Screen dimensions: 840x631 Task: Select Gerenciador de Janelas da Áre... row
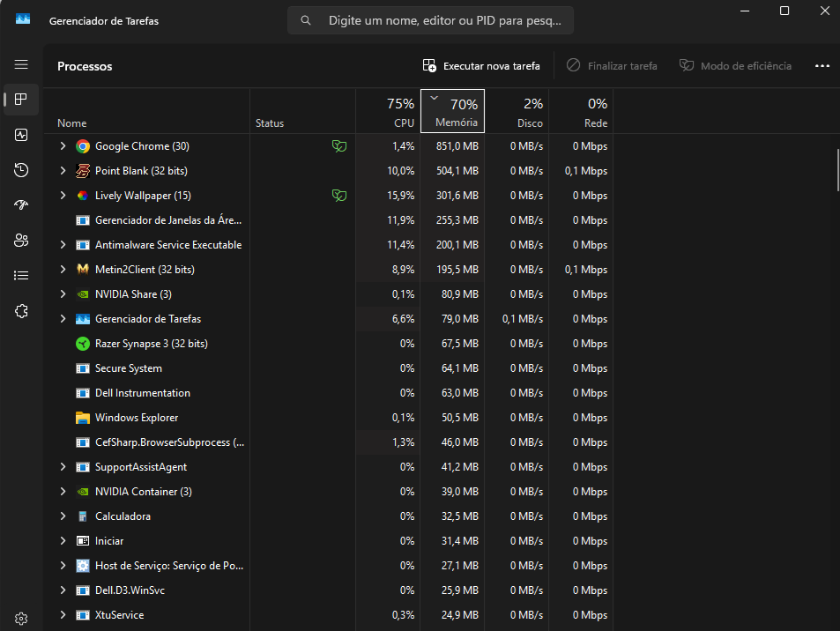click(329, 220)
